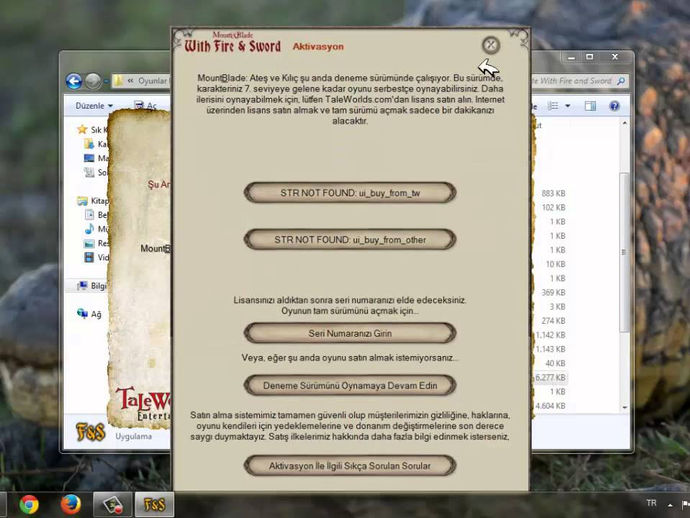Click Seri Numaranızı Girin button

pos(350,333)
